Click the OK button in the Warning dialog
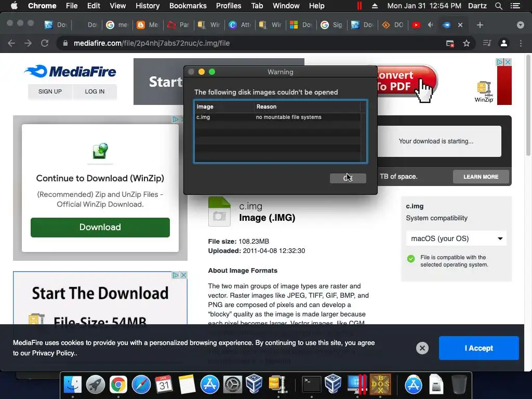The image size is (532, 399). 348,178
